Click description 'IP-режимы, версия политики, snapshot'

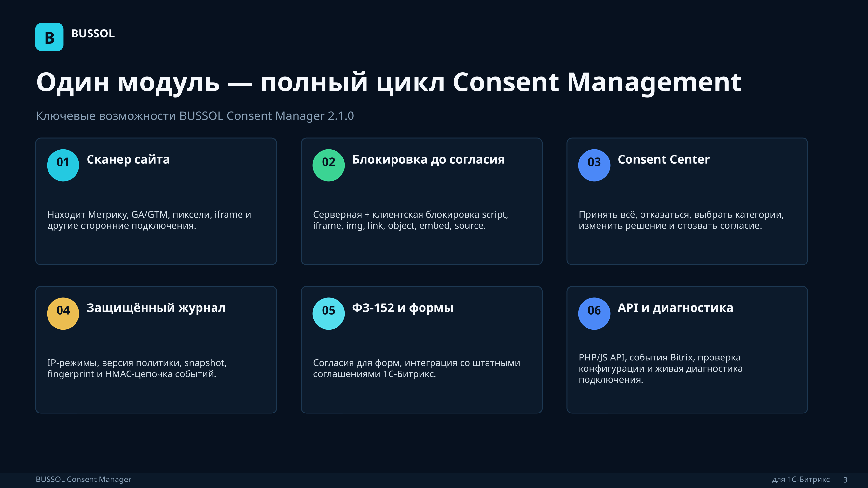point(137,369)
